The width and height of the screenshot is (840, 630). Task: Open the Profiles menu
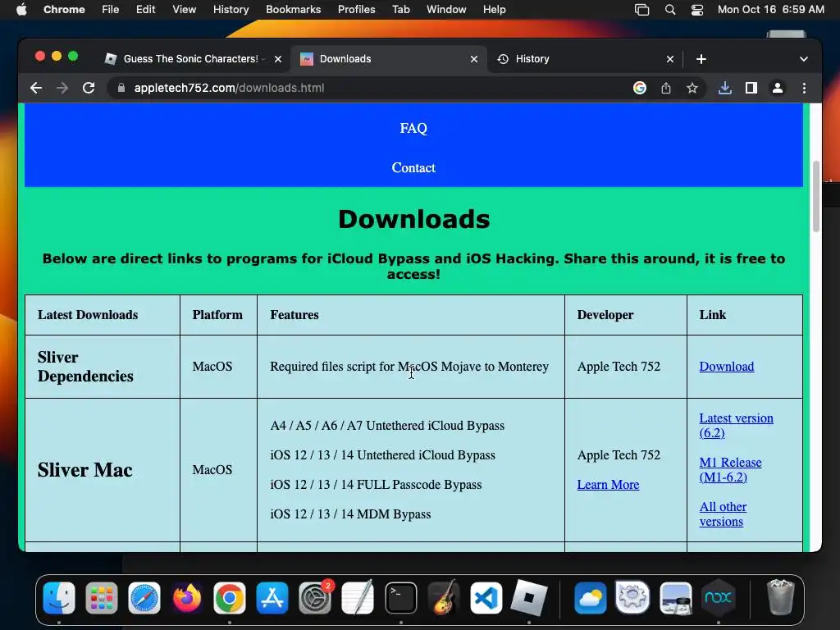coord(356,10)
